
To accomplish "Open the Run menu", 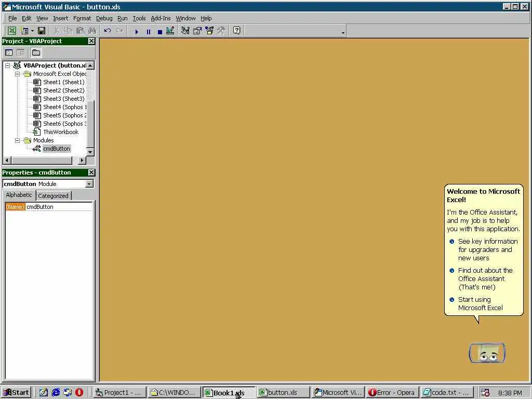I will coord(123,18).
